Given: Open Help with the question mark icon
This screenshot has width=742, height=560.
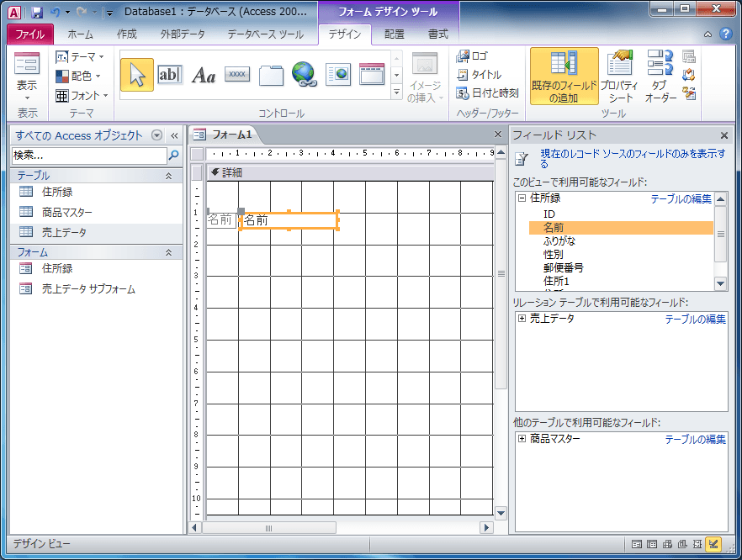Looking at the screenshot, I should pyautogui.click(x=725, y=34).
